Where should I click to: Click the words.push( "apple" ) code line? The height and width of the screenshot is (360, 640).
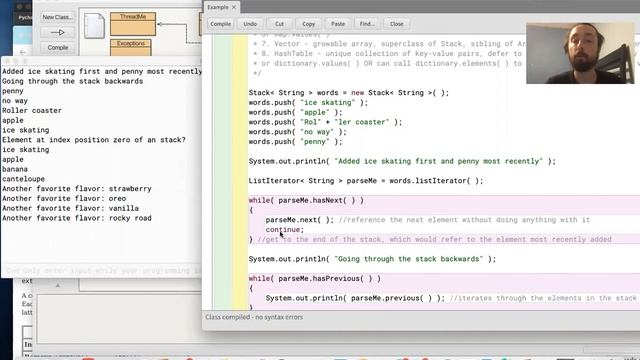(x=296, y=113)
